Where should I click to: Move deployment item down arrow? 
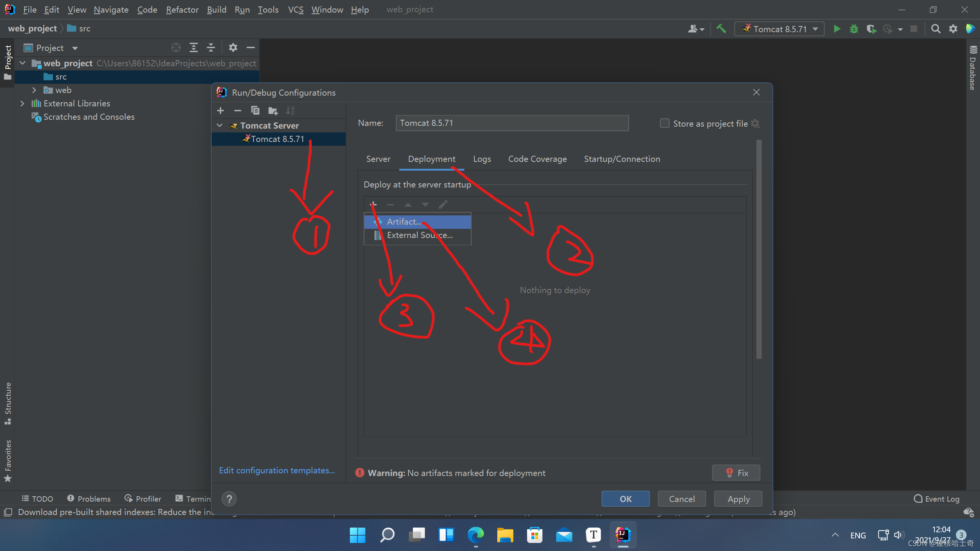pyautogui.click(x=425, y=205)
